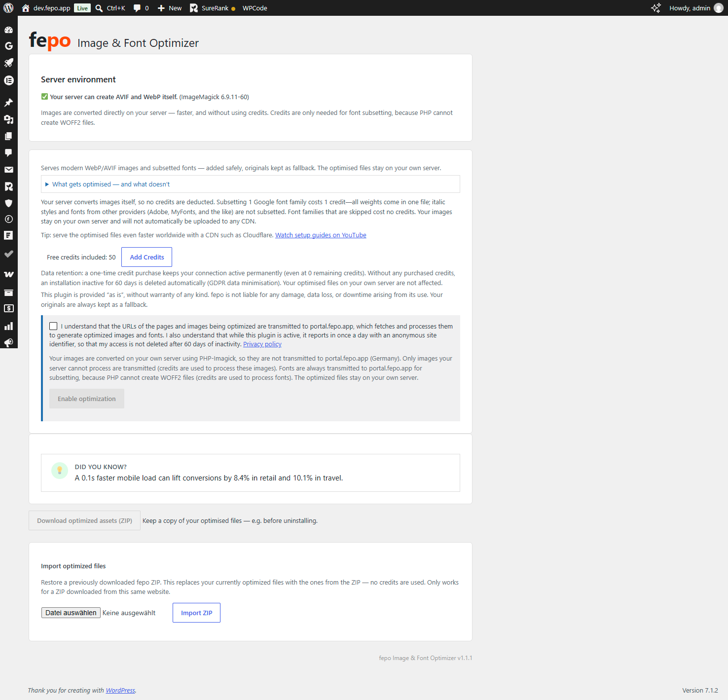Click the archive box products sidebar icon
The height and width of the screenshot is (700, 728).
click(8, 293)
